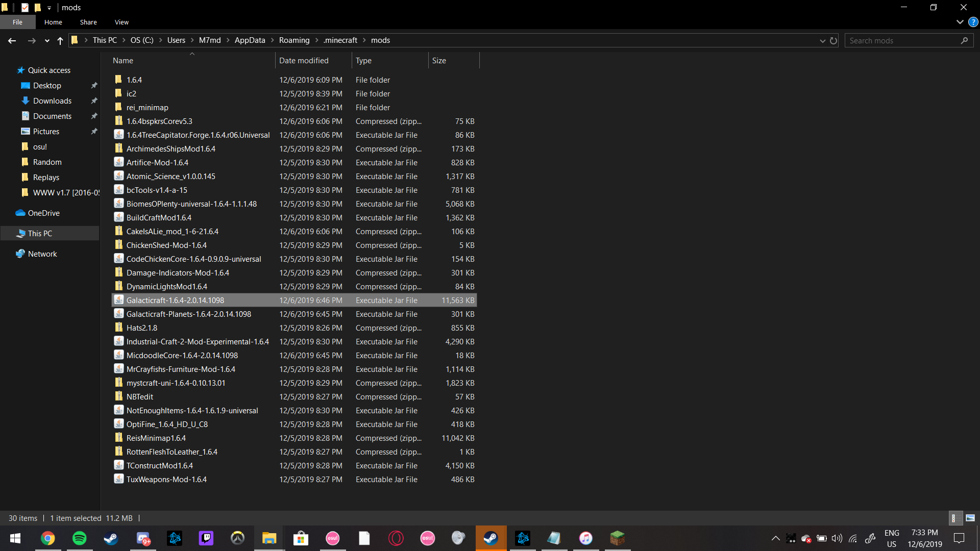Switch to the View ribbon tab
The height and width of the screenshot is (551, 980).
[x=121, y=22]
